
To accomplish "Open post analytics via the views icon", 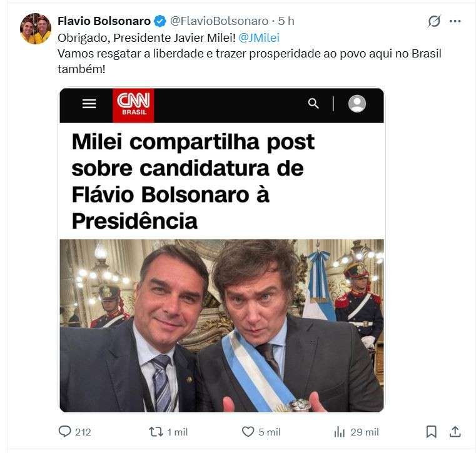I will [340, 432].
